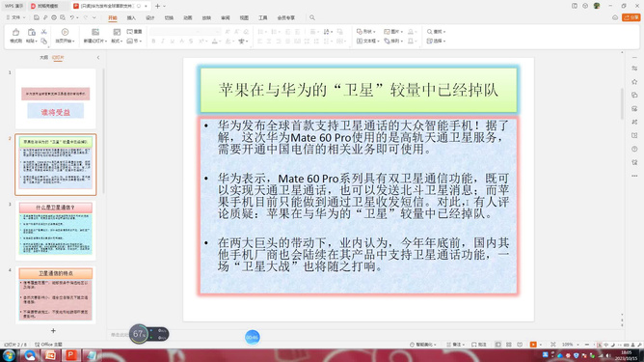644x362 pixels.
Task: Open the Arrange dropdown
Action: click(393, 42)
